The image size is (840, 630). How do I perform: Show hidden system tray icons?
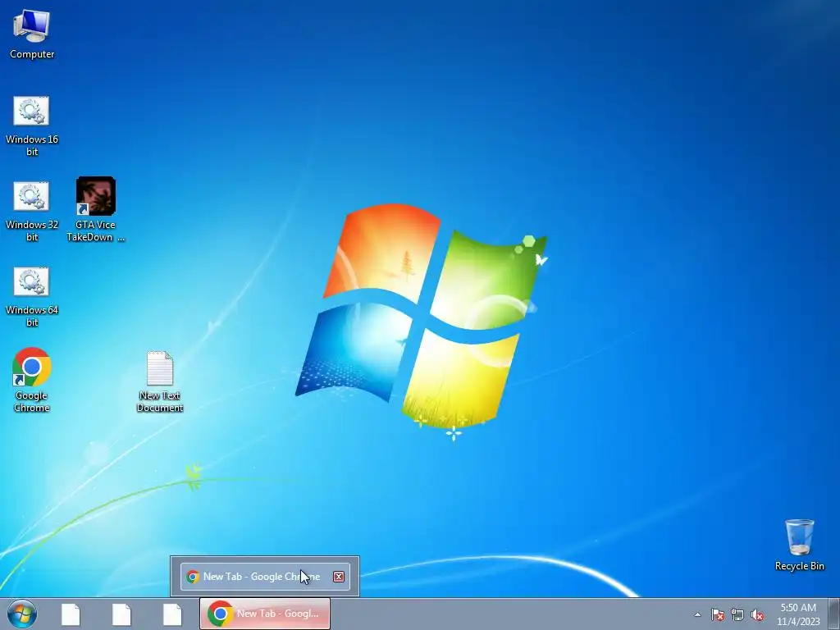[697, 614]
